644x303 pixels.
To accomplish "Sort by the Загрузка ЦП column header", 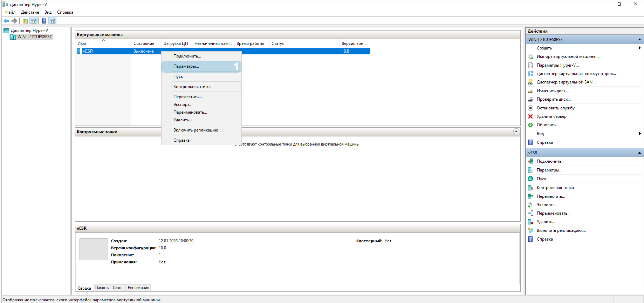I will tap(177, 43).
